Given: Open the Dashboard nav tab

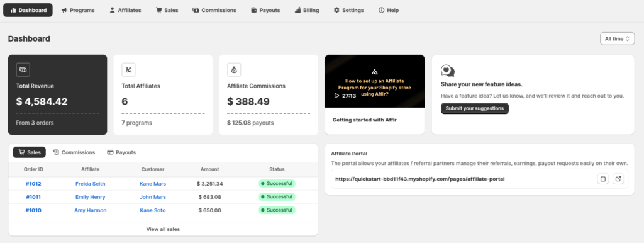Looking at the screenshot, I should pos(28,10).
